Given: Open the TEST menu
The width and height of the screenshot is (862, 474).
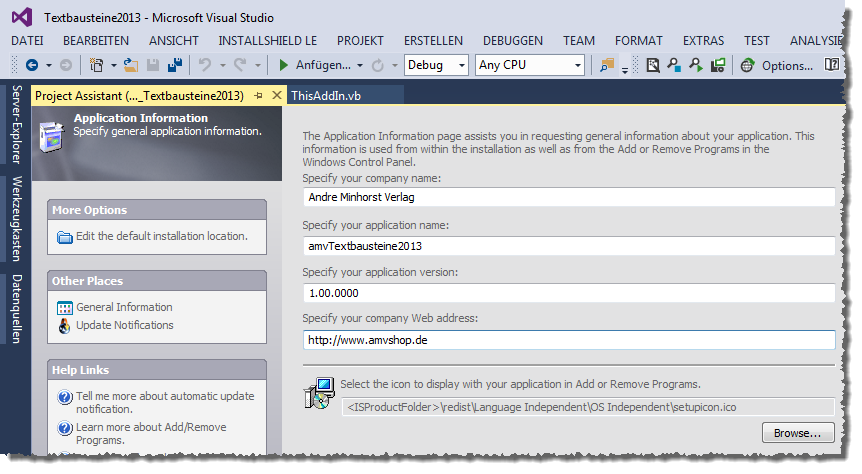Looking at the screenshot, I should tap(756, 41).
